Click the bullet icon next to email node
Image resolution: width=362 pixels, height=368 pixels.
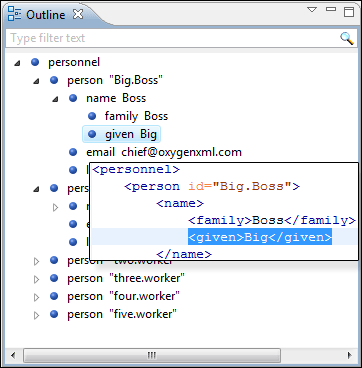coord(73,152)
